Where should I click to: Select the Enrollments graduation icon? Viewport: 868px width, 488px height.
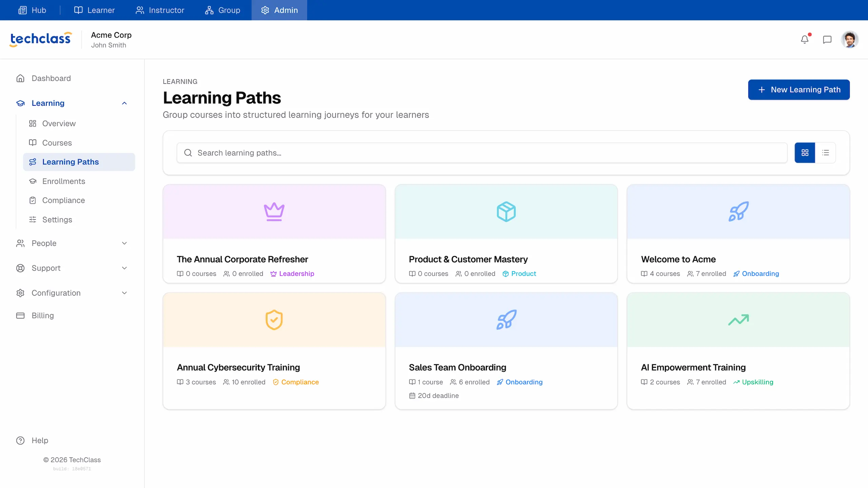pyautogui.click(x=33, y=181)
